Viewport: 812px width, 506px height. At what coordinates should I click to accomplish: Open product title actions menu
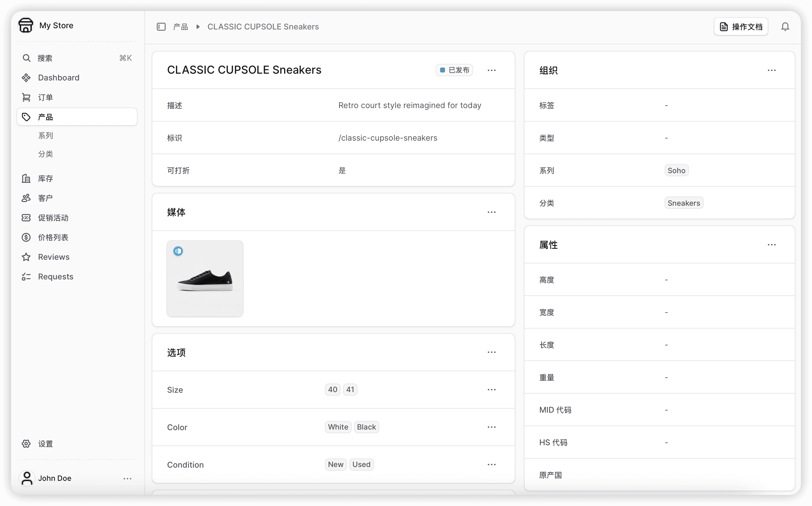click(x=491, y=70)
